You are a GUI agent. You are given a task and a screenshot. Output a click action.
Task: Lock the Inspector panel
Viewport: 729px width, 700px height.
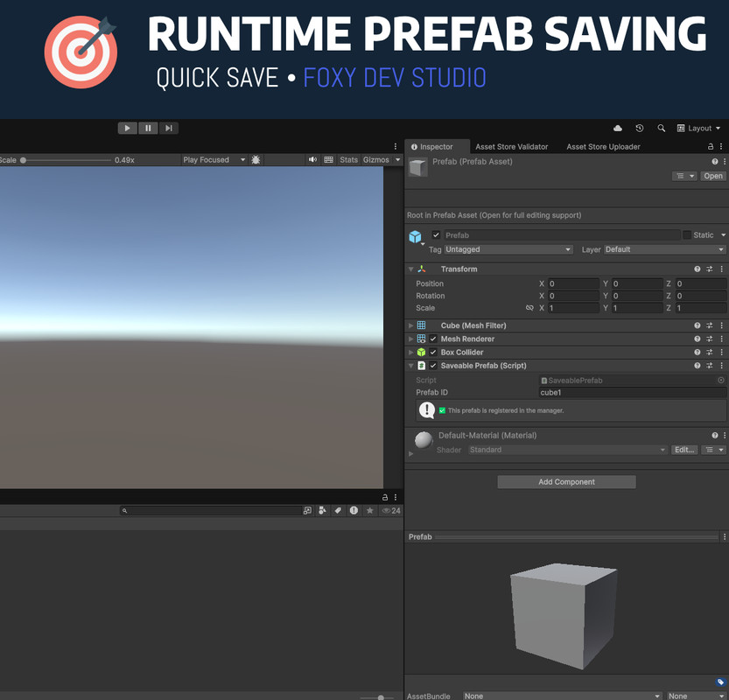tap(711, 147)
